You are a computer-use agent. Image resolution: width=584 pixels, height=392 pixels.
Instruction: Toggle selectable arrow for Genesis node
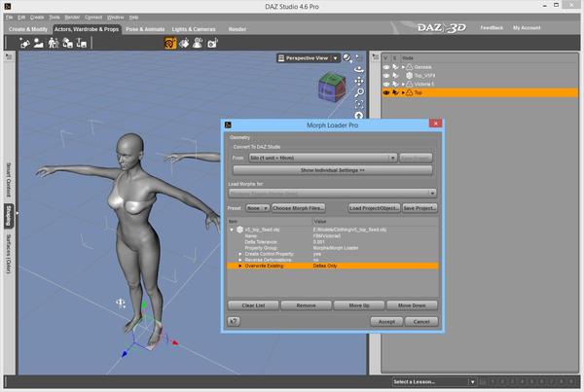[395, 67]
